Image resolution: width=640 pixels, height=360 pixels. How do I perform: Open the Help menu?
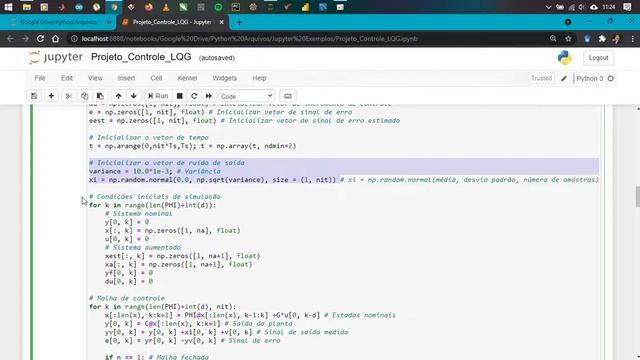(259, 78)
